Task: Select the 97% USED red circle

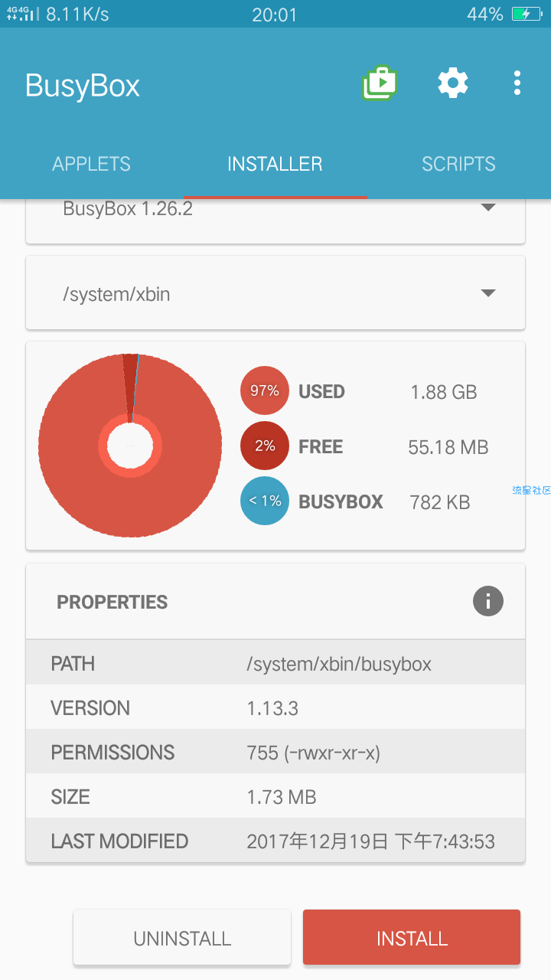Action: click(265, 391)
